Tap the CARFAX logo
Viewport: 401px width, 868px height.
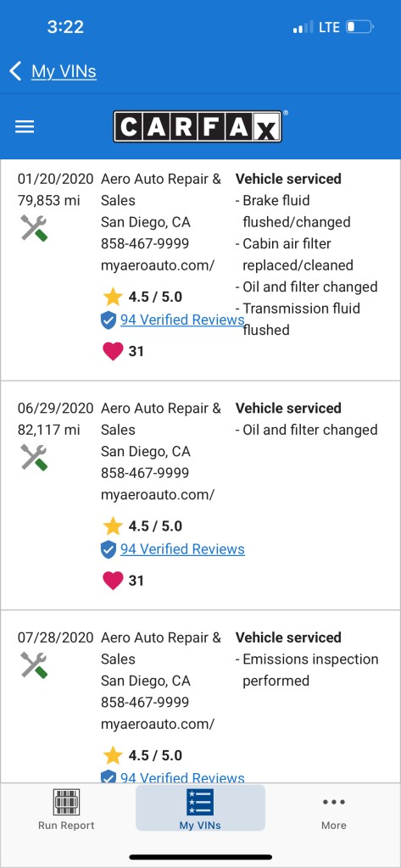coord(198,127)
